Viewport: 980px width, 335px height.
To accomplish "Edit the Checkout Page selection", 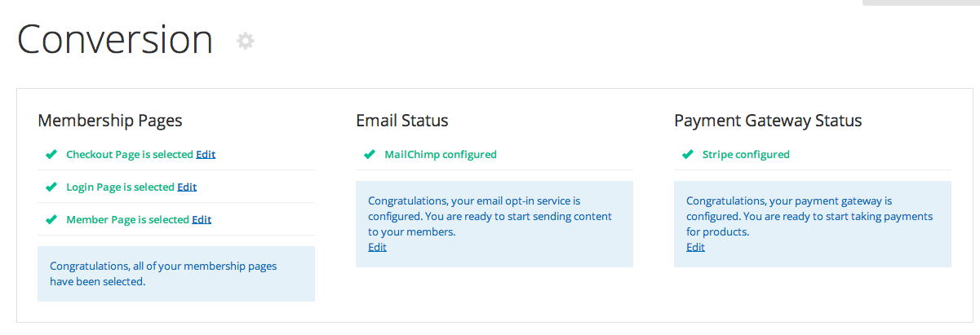I will (x=206, y=154).
